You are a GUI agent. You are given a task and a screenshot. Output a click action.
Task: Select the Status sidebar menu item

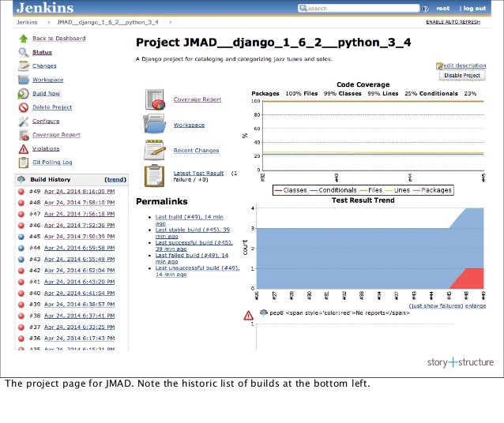click(x=42, y=52)
